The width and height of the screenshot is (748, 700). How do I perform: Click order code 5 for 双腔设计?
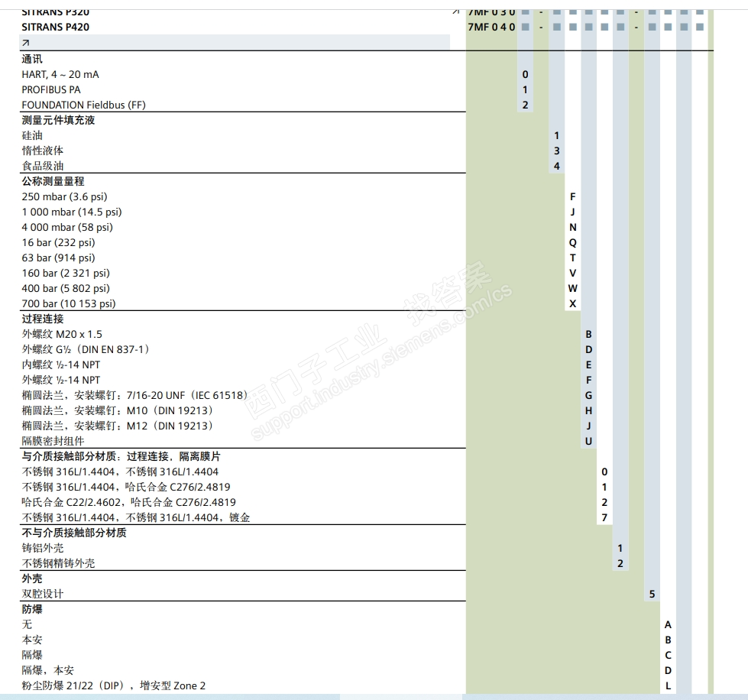coord(652,594)
